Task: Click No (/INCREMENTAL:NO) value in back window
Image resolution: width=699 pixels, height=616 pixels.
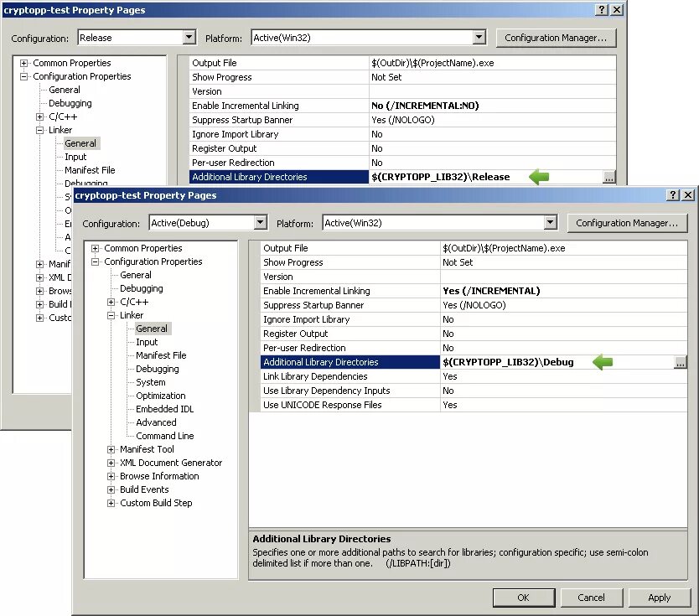Action: 425,106
